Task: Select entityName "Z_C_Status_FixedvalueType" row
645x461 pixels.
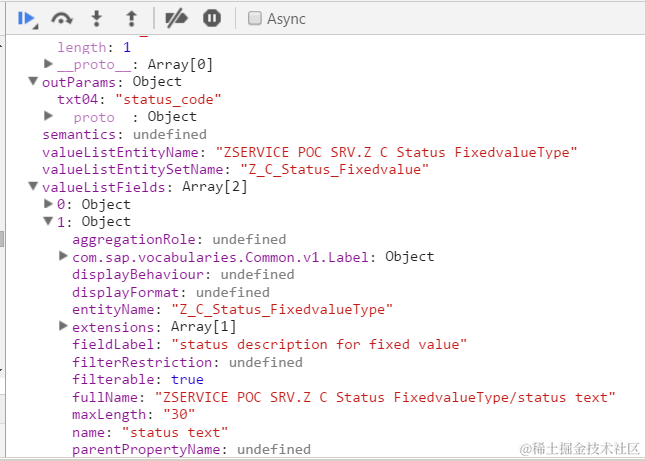Action: click(232, 309)
